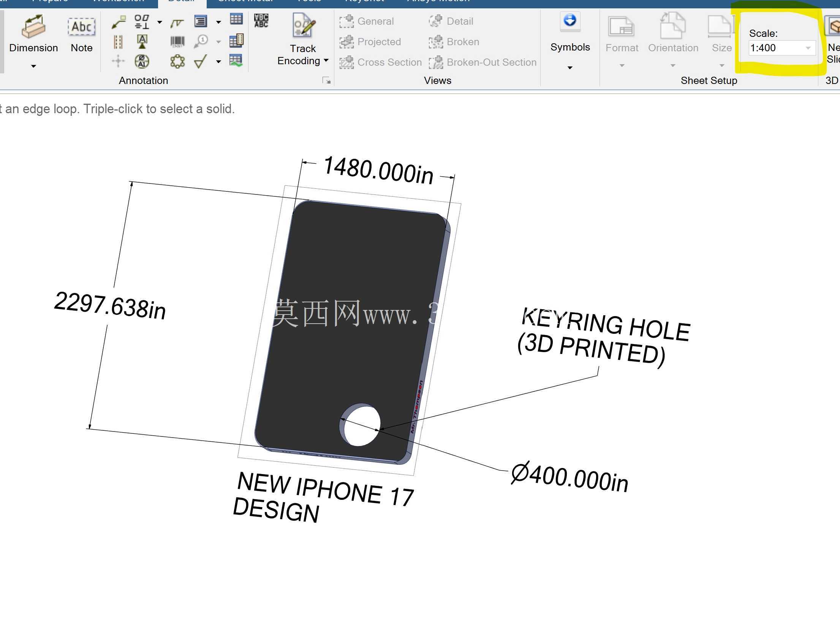
Task: Click the checkmark symbol tool
Action: pyautogui.click(x=201, y=61)
